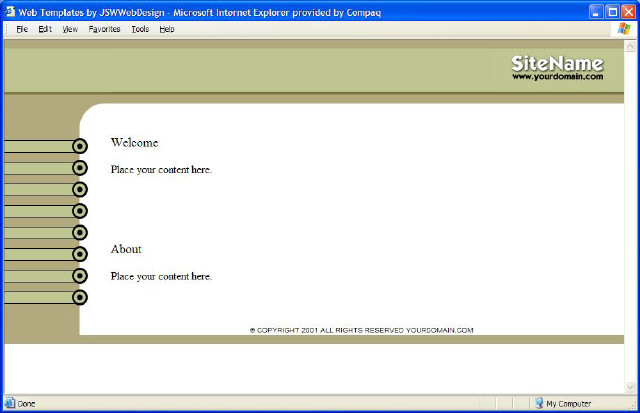Click the Internet Explorer page icon in title bar

click(10, 11)
